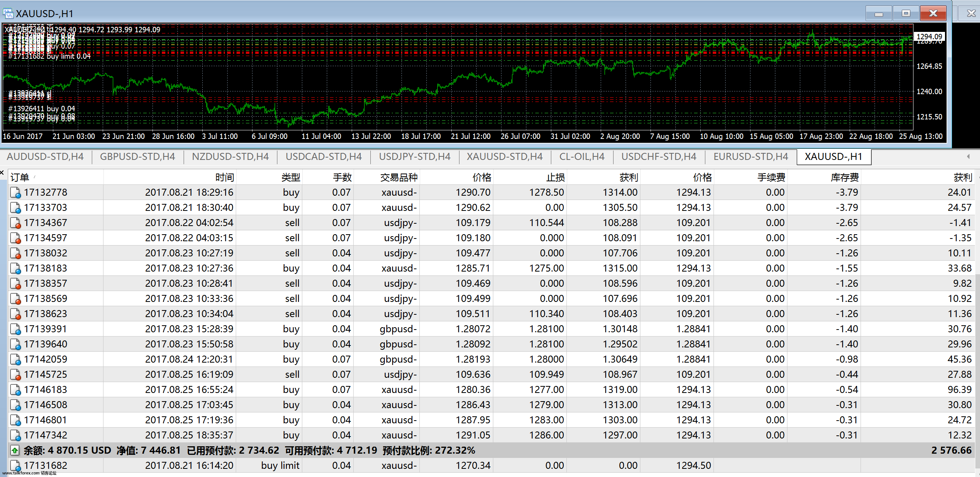Click the sell order icon for 17134597
The height and width of the screenshot is (477, 980).
pos(16,238)
